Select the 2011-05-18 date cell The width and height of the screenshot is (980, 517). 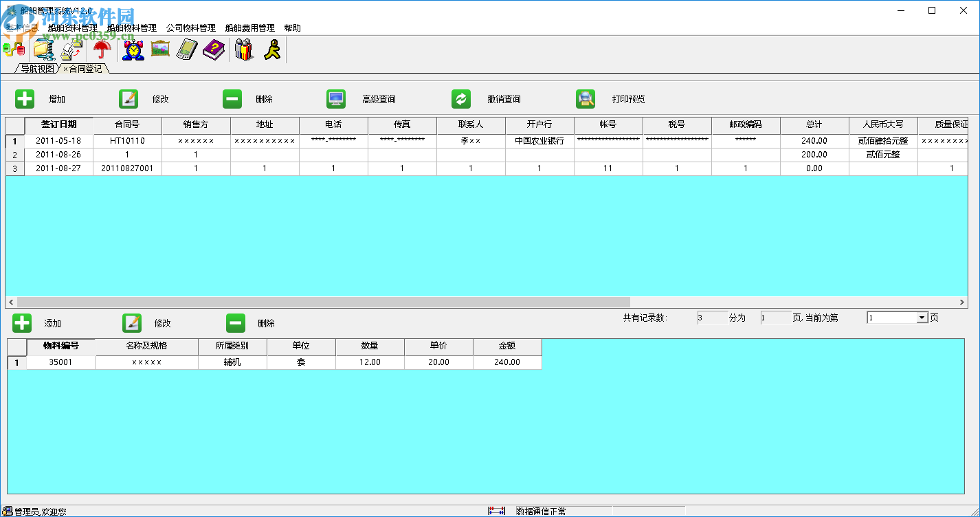coord(59,141)
